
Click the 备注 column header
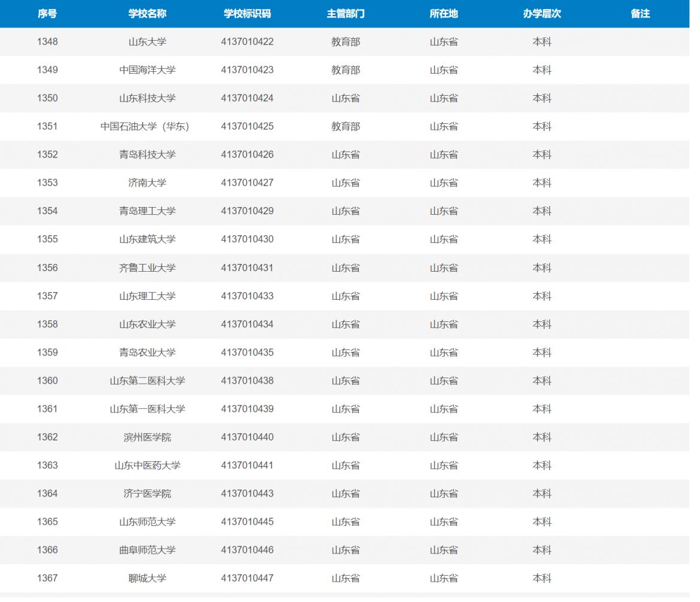coord(640,14)
